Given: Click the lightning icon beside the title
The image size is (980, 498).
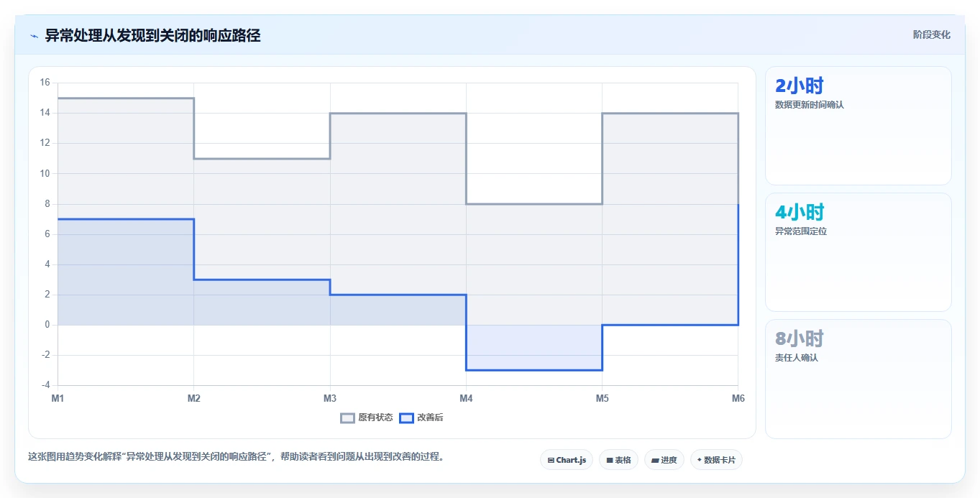Looking at the screenshot, I should [35, 36].
